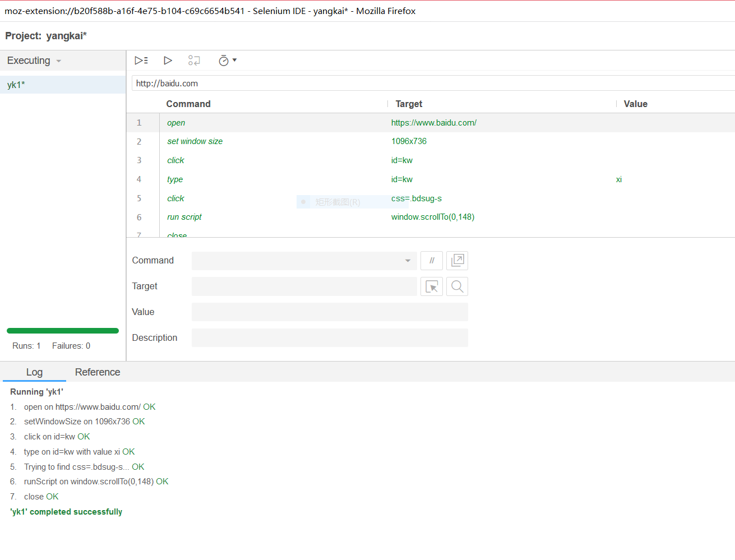This screenshot has height=560, width=735.
Task: Click the Target column header
Action: [x=409, y=104]
